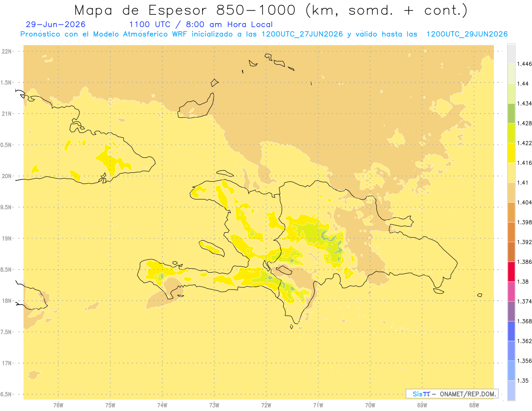Pick the pink legend swatch between 1.374 and 1.38
The height and width of the screenshot is (411, 532).
click(x=511, y=291)
